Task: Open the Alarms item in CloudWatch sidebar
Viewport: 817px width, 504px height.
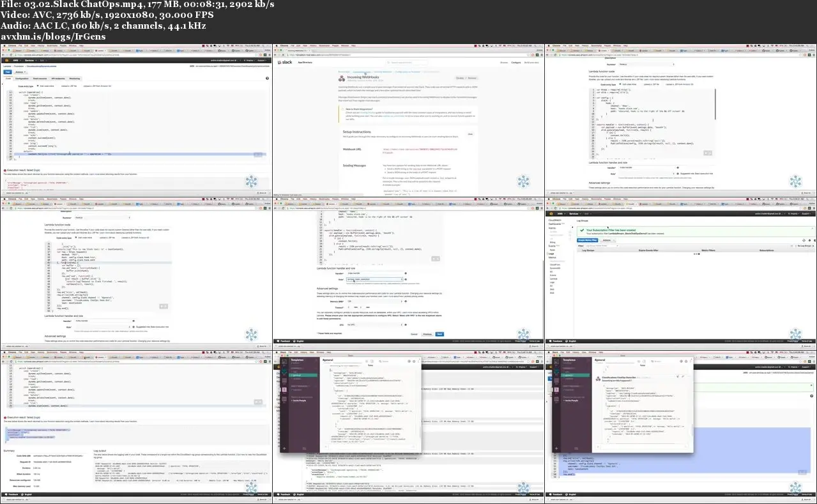Action: pyautogui.click(x=552, y=228)
